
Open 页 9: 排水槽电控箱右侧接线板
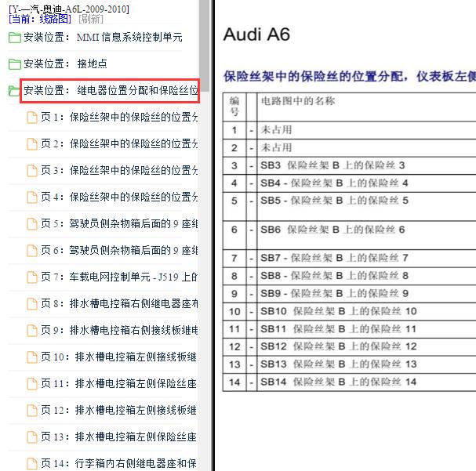pyautogui.click(x=119, y=330)
